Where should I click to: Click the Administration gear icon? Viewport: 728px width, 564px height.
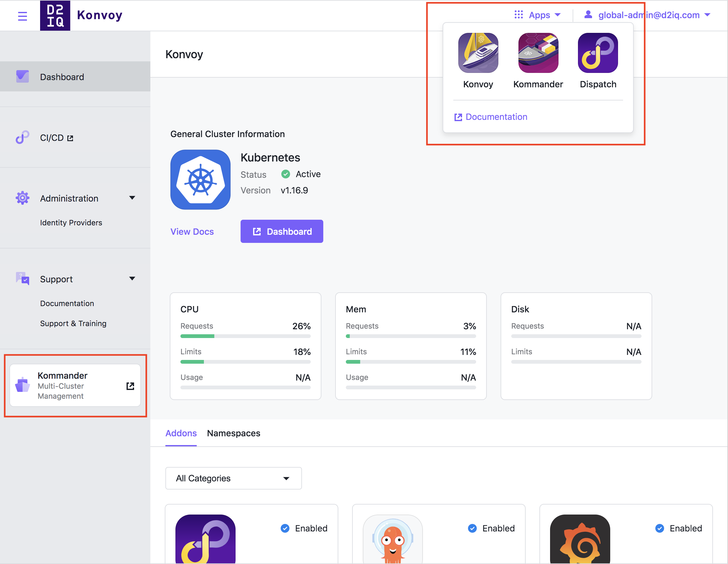tap(23, 198)
